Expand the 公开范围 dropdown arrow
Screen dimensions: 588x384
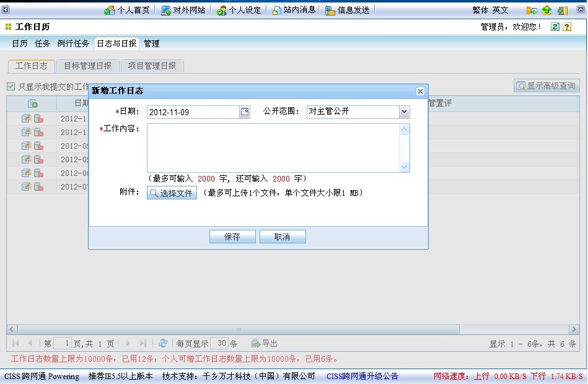coord(404,112)
